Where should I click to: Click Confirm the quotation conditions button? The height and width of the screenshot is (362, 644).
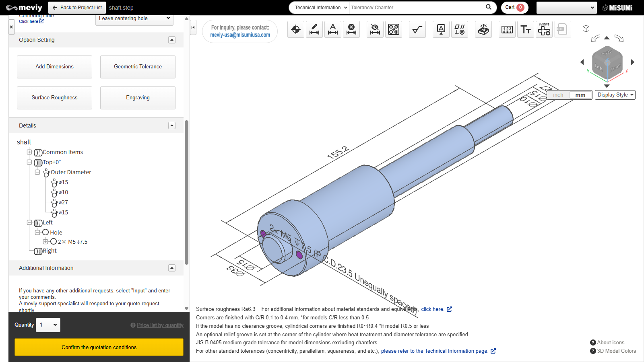[99, 347]
